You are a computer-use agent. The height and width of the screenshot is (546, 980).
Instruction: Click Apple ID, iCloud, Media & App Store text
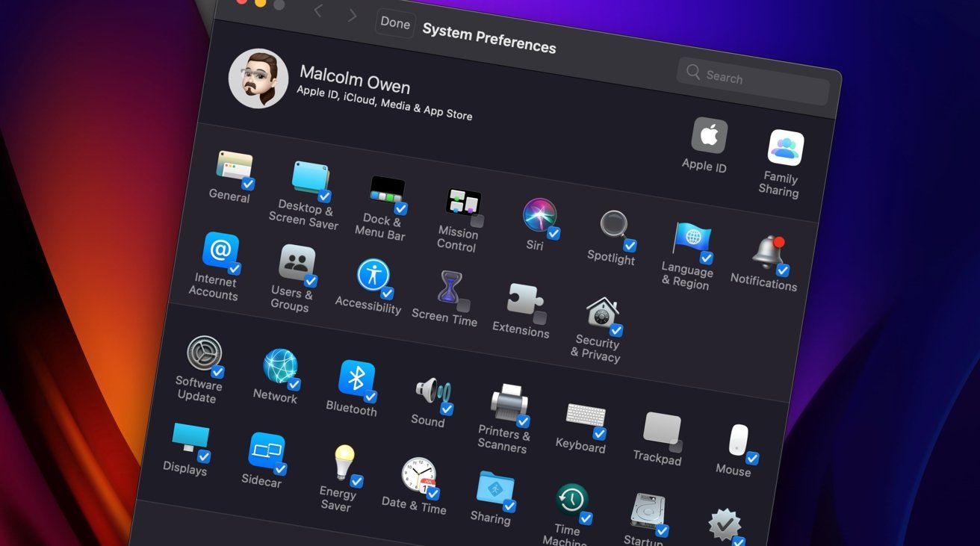[385, 102]
